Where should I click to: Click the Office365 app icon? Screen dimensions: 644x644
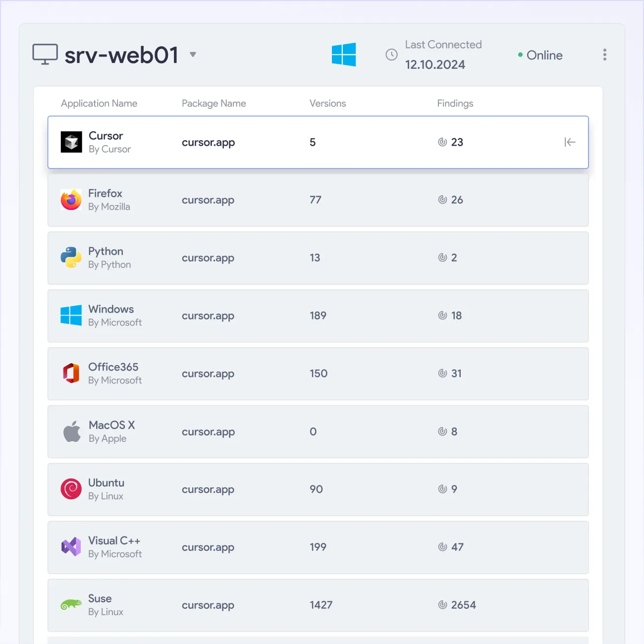(71, 374)
